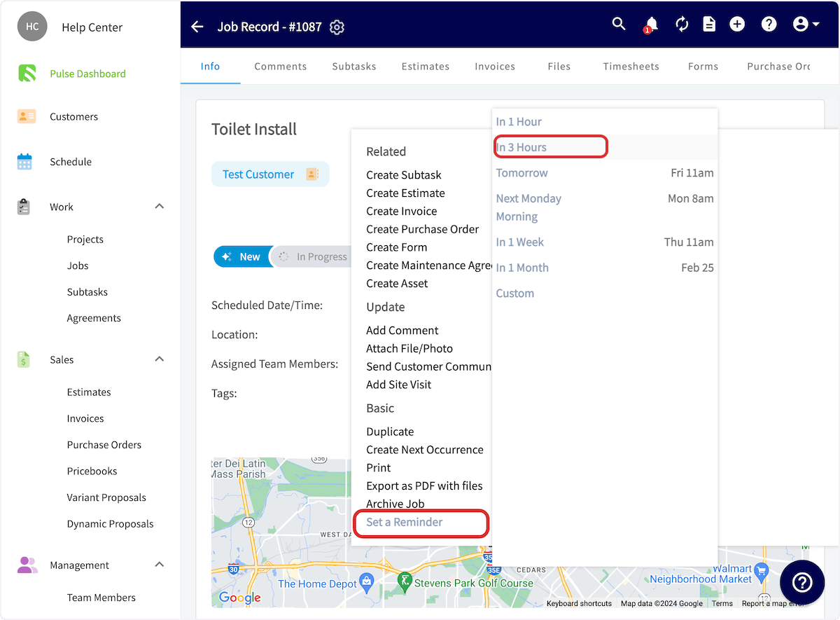
Task: Click Home Depot map pin
Action: (366, 581)
